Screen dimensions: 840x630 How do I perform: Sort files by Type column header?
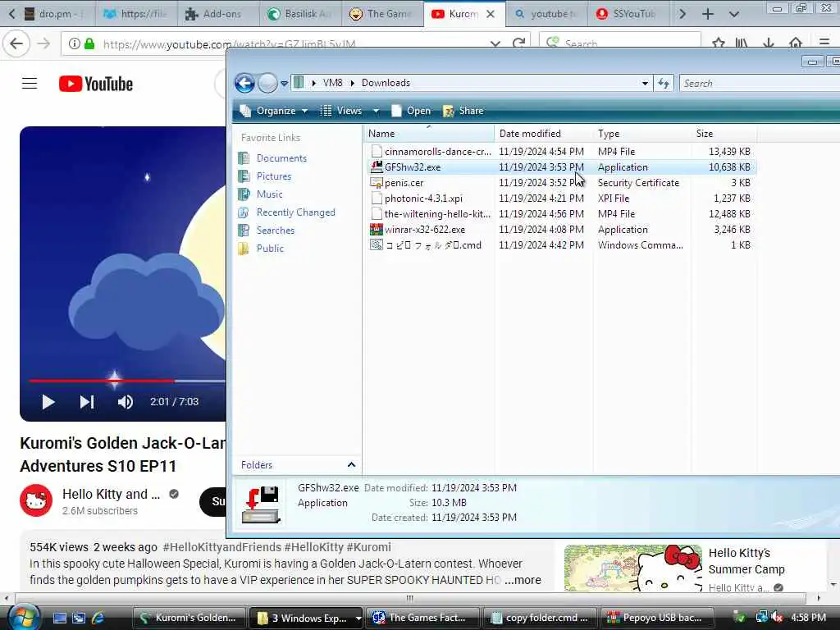point(641,134)
